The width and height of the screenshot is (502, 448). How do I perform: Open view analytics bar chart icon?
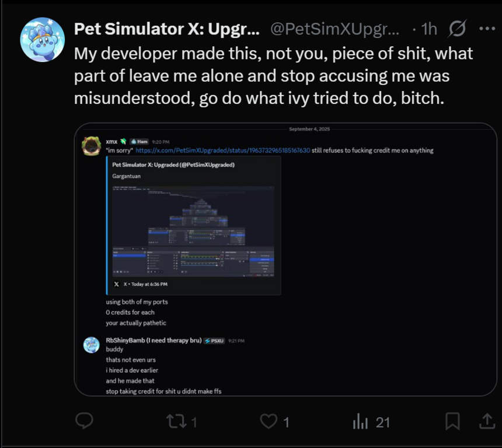tap(360, 422)
